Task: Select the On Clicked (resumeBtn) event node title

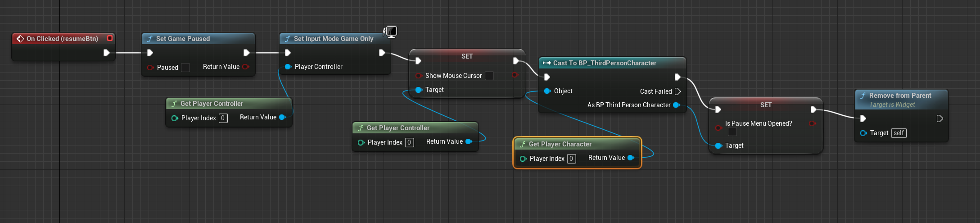Action: [62, 39]
